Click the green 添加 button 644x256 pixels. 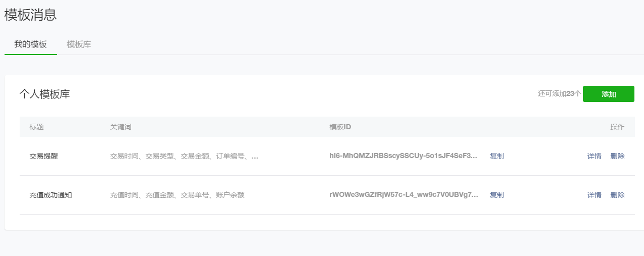[608, 94]
